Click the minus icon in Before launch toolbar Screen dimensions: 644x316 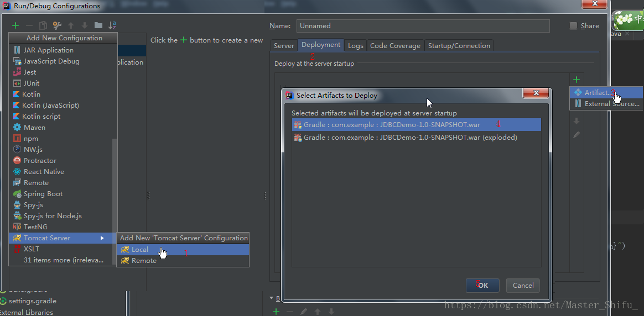(290, 312)
